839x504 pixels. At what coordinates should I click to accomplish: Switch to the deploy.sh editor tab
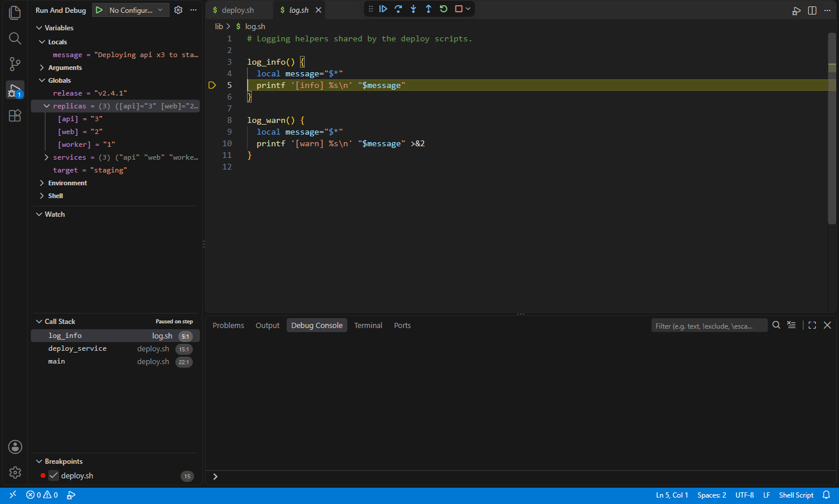click(x=238, y=10)
